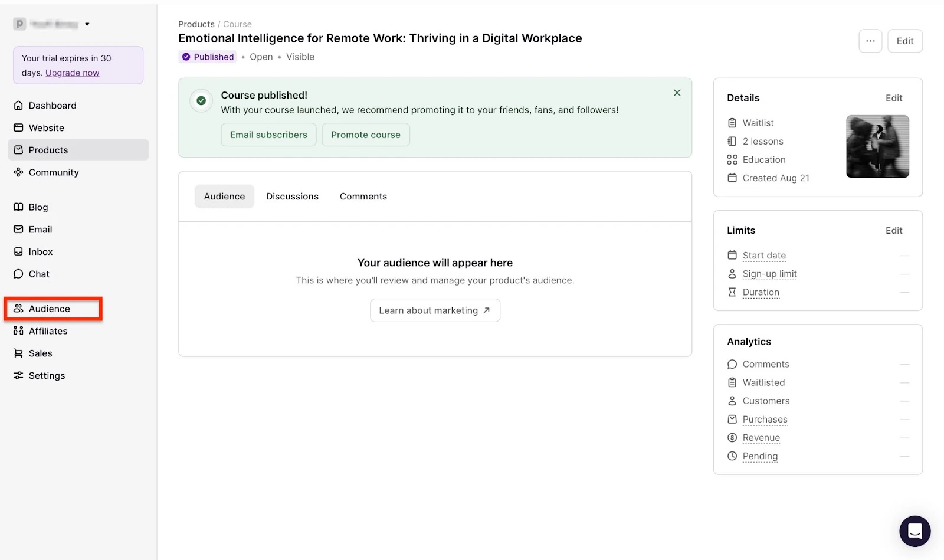
Task: Open the Sales cart icon
Action: click(18, 353)
